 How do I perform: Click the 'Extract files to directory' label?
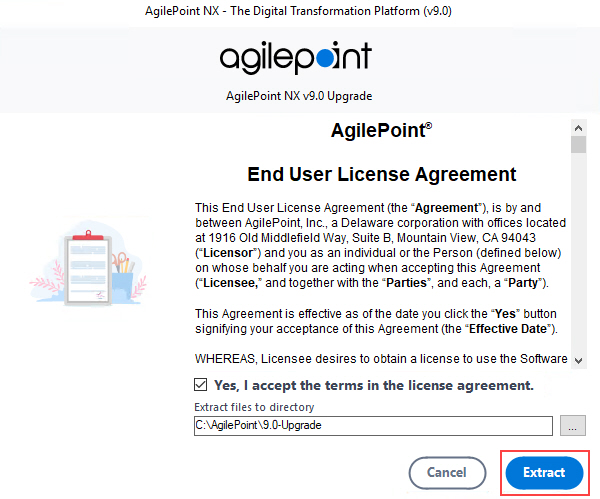[x=254, y=407]
